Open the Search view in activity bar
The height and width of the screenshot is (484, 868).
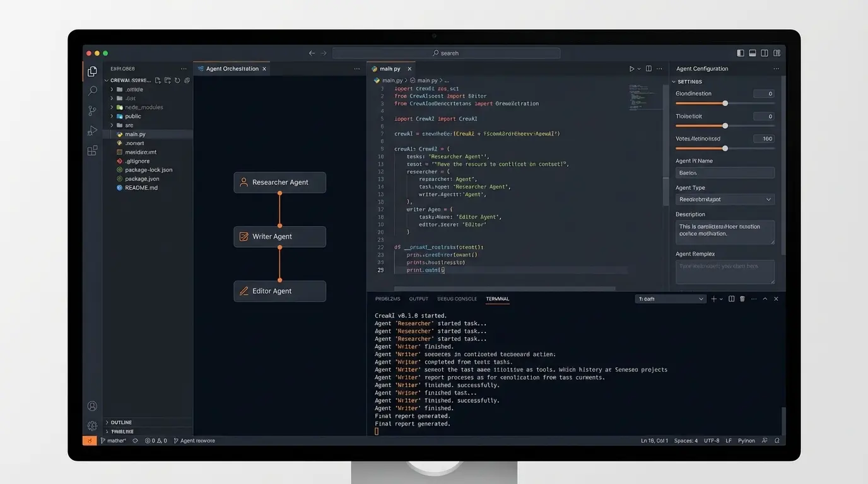point(92,91)
